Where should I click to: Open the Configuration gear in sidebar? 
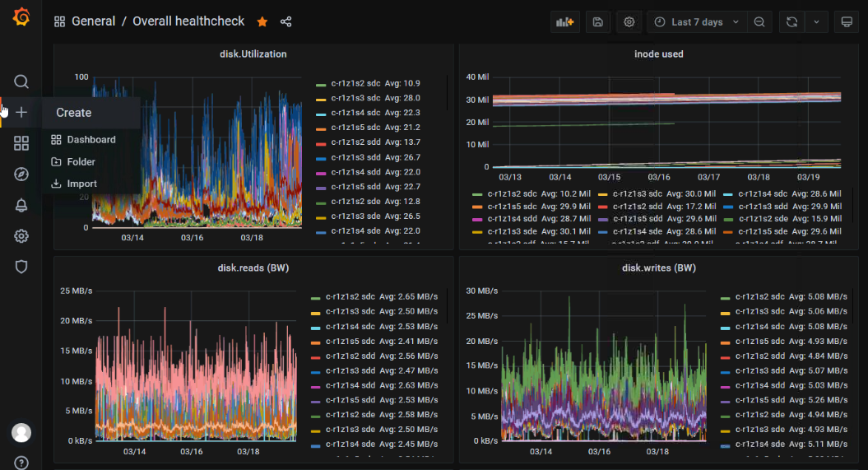click(x=21, y=236)
